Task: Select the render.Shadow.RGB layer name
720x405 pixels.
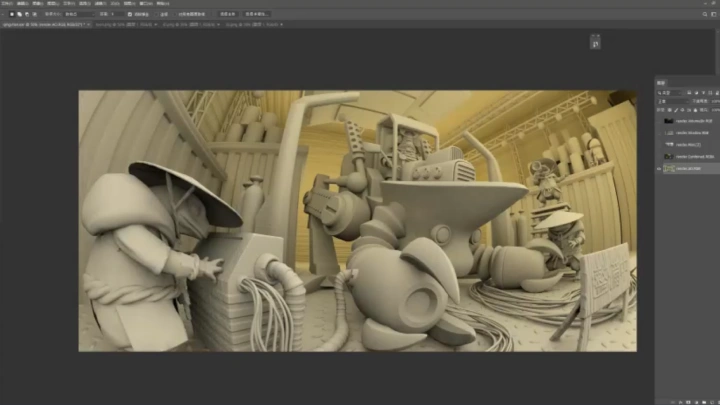Action: click(x=692, y=133)
